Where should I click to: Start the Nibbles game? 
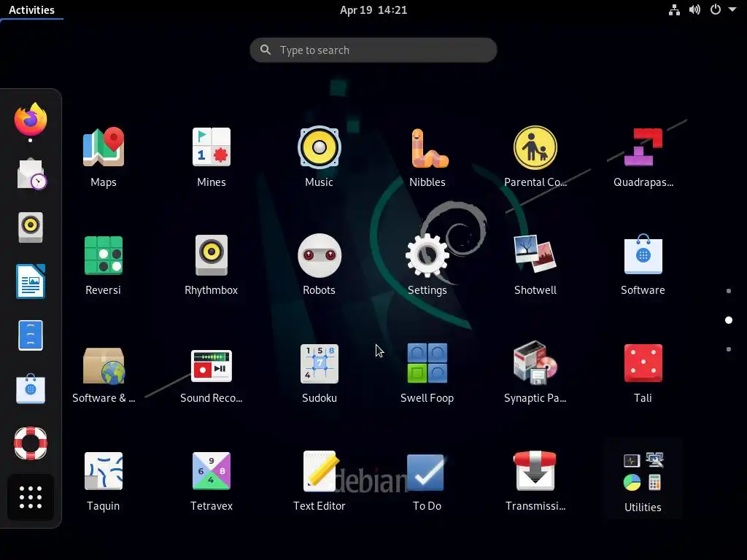[427, 157]
